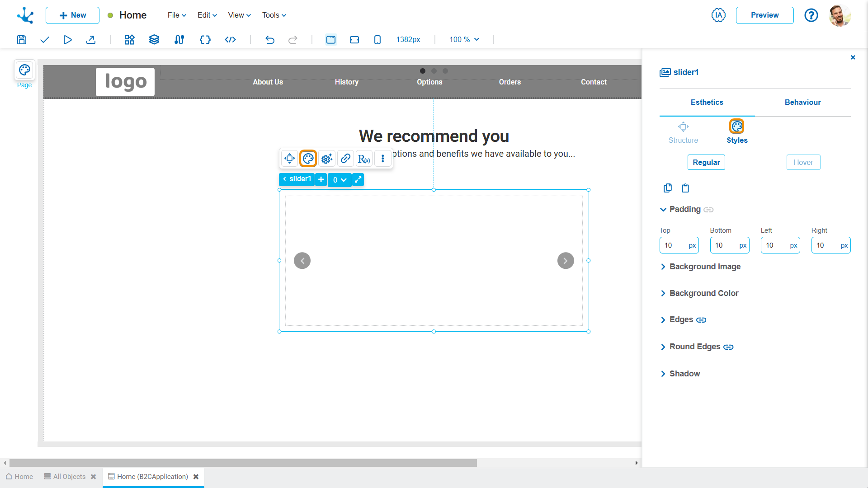Switch to mobile phone viewport

pos(377,40)
